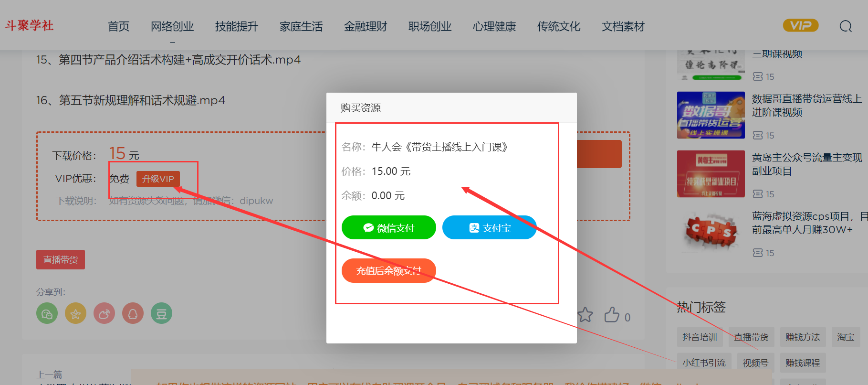Screen dimensions: 868x385
Task: Share via the green WeChat icon
Action: [47, 314]
